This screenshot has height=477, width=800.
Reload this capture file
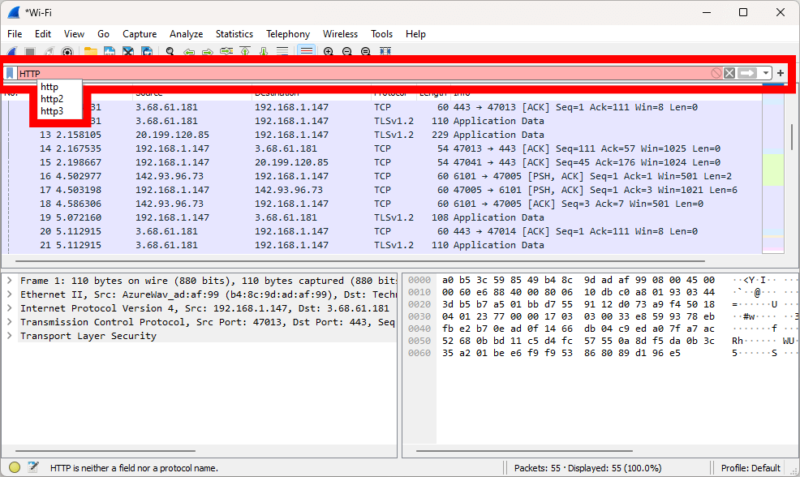point(147,52)
